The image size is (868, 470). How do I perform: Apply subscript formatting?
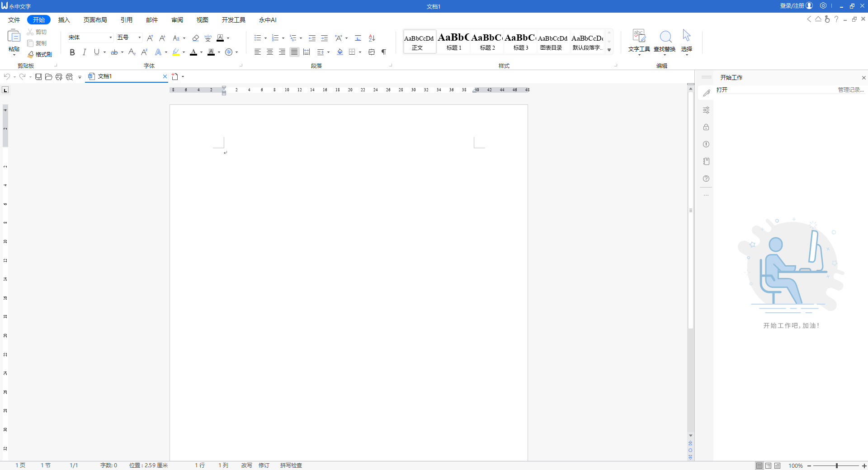(132, 52)
